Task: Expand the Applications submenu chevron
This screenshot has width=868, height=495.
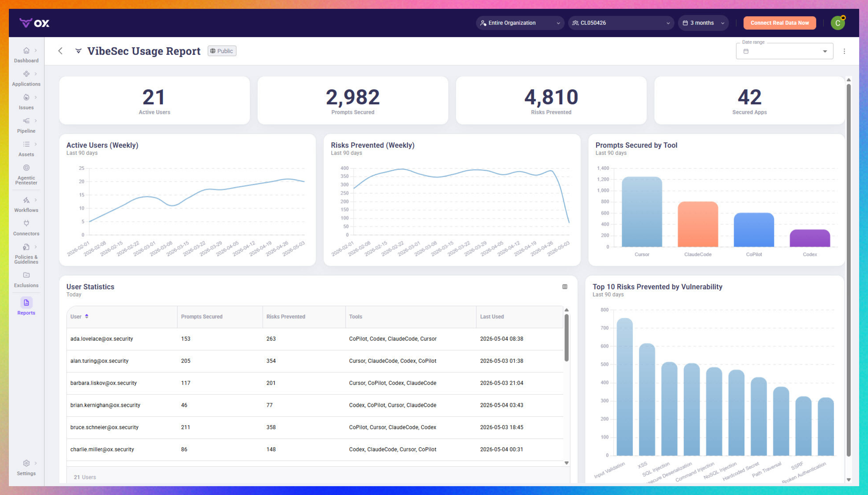Action: coord(36,74)
